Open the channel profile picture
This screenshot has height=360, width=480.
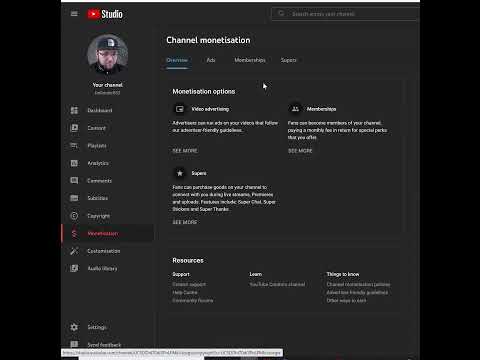click(x=107, y=54)
